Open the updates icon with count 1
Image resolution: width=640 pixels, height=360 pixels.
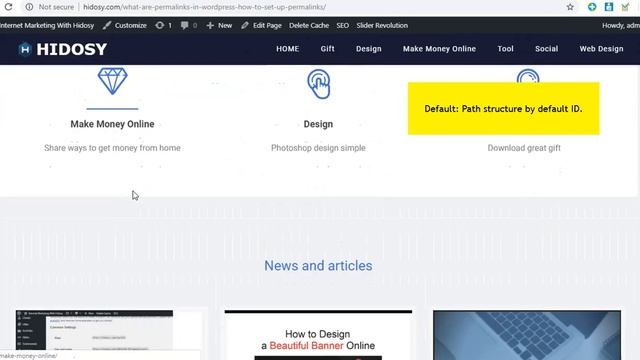coord(163,25)
